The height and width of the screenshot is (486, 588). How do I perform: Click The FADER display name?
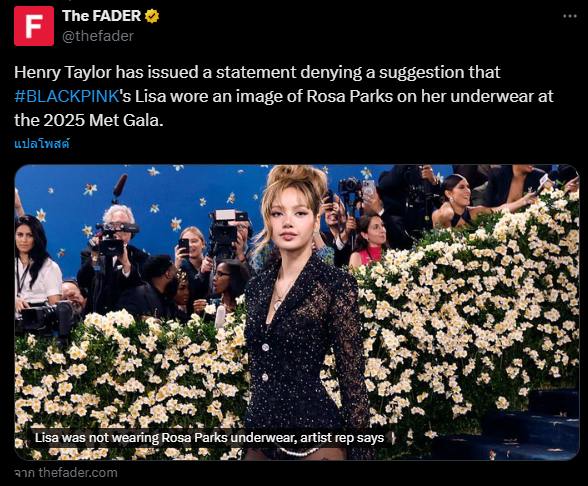101,16
